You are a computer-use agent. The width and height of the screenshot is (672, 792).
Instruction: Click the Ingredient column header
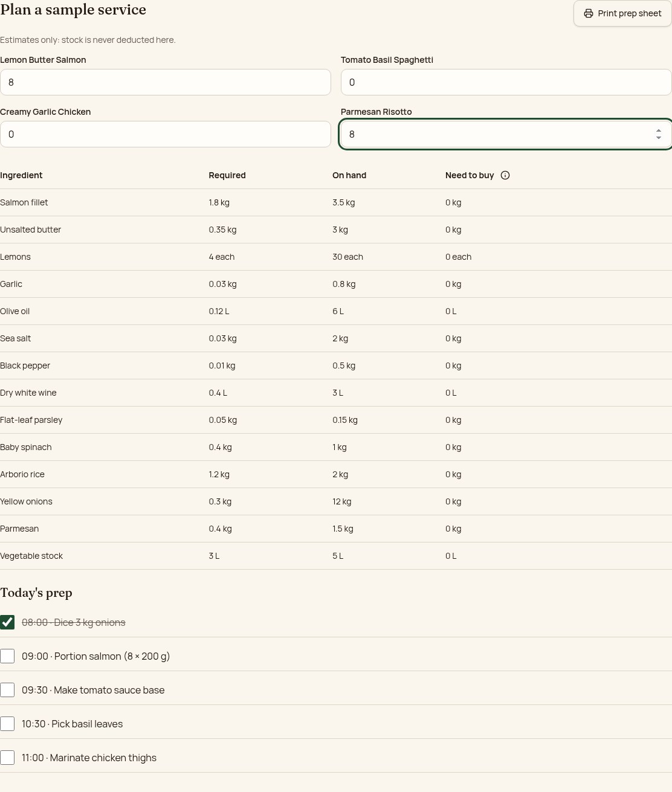(21, 175)
